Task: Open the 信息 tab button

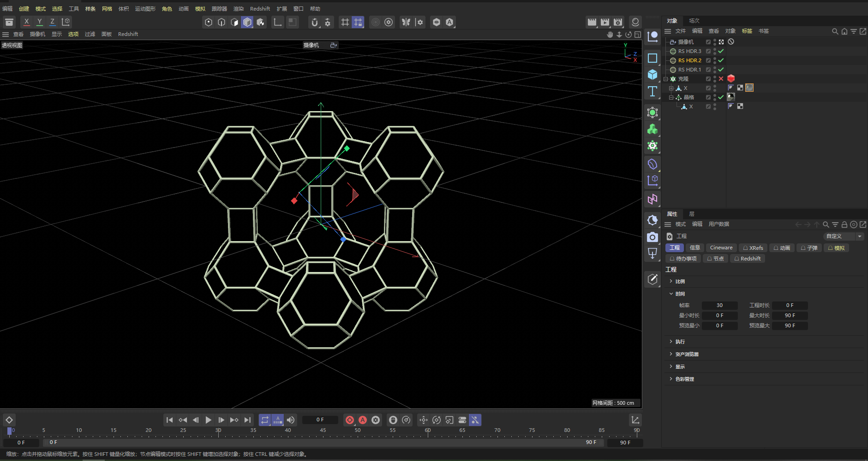Action: point(695,248)
